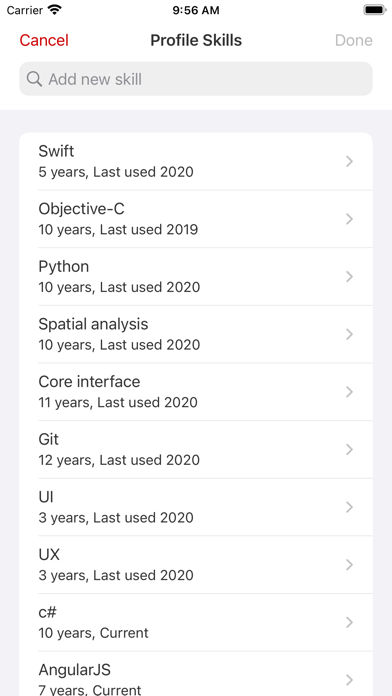
Task: Open the c# skill details
Action: pos(196,622)
